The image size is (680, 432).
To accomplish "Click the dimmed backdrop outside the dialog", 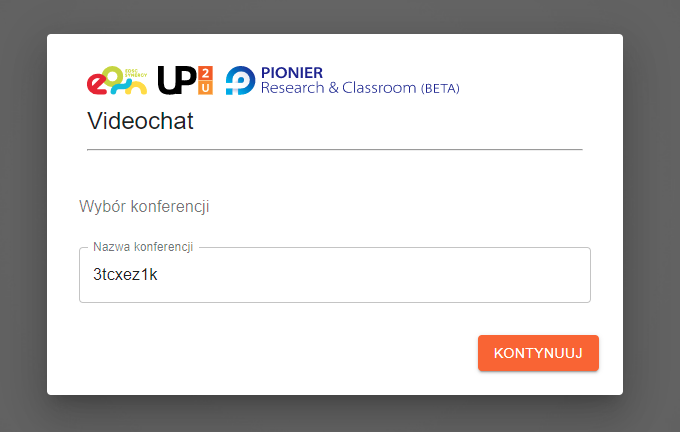I will [23, 217].
